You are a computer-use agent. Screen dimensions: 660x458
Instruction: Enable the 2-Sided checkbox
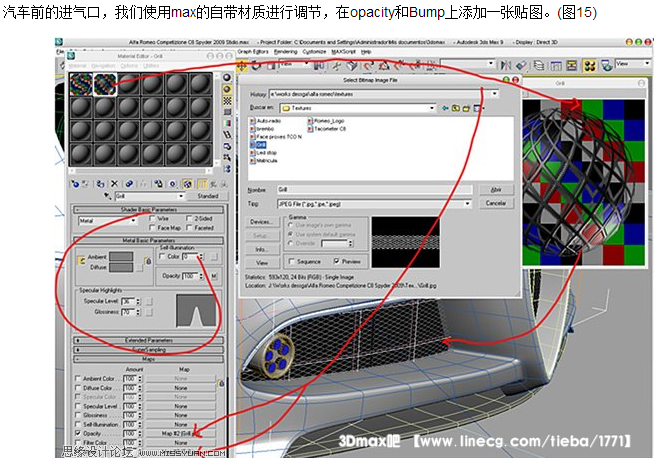click(189, 218)
